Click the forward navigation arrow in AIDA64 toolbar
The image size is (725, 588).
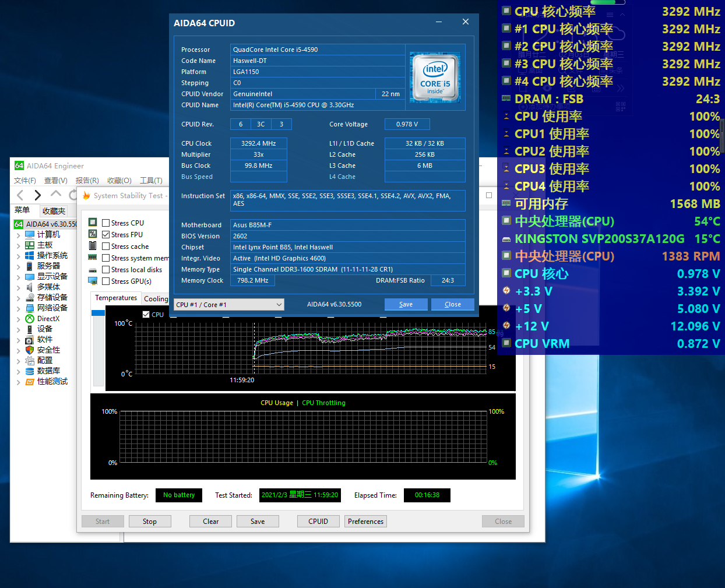[38, 195]
